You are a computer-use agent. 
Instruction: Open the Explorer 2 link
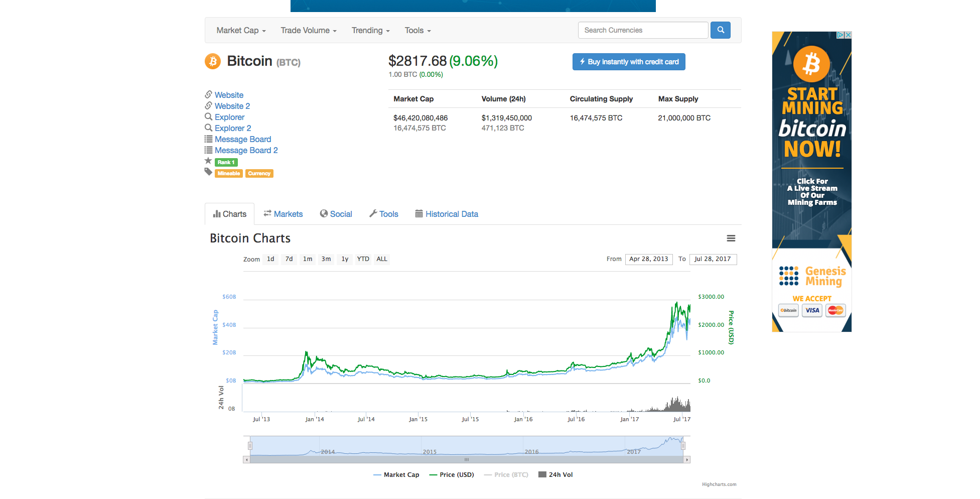pyautogui.click(x=233, y=128)
